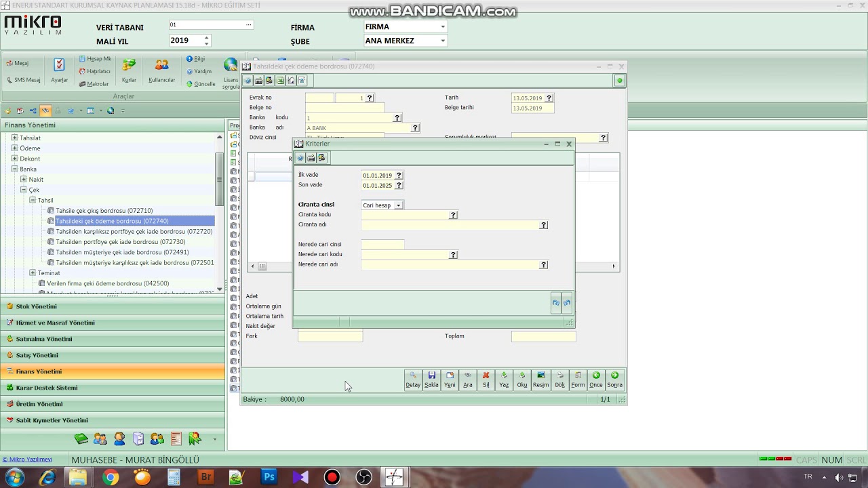
Task: Open the Ciranta cinsi dropdown
Action: coord(399,205)
